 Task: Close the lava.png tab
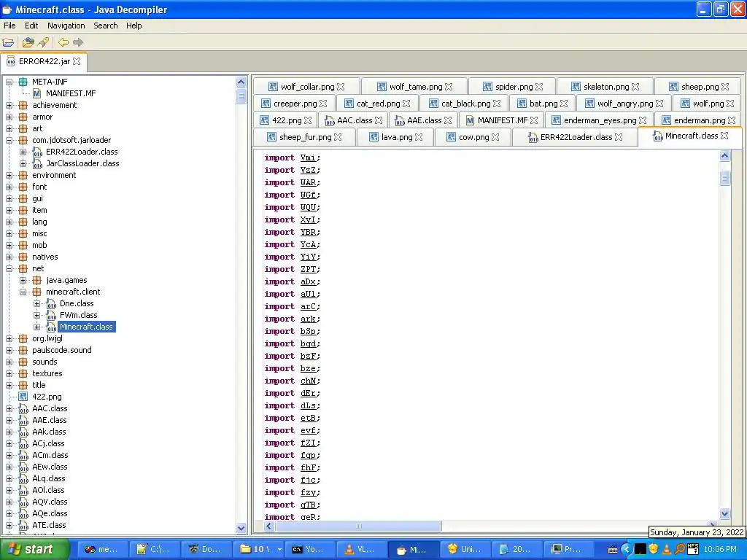419,137
